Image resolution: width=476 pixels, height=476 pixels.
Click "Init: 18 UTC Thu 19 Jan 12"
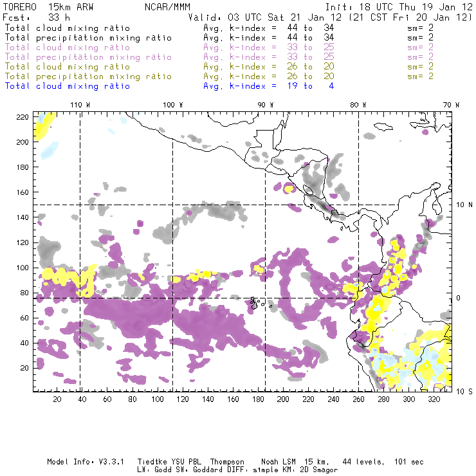point(399,7)
